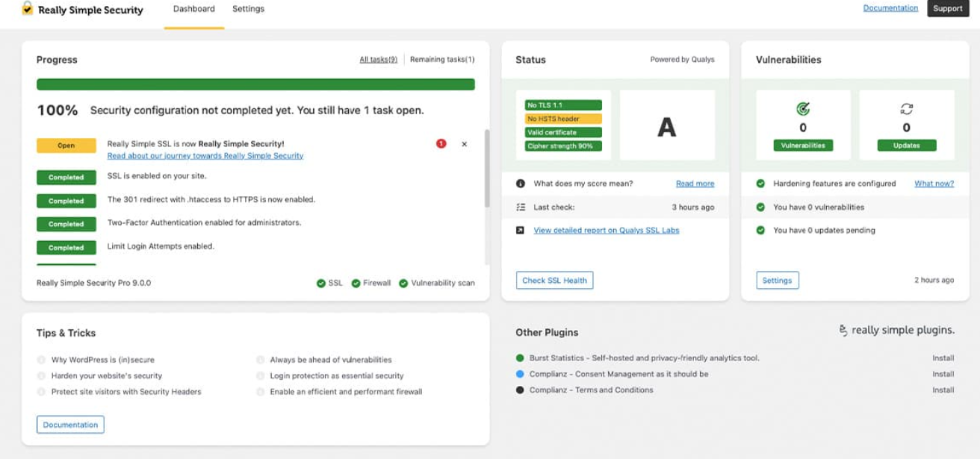Click checkmark icon beside 'Hardening features are configured'
The height and width of the screenshot is (459, 980).
click(760, 184)
